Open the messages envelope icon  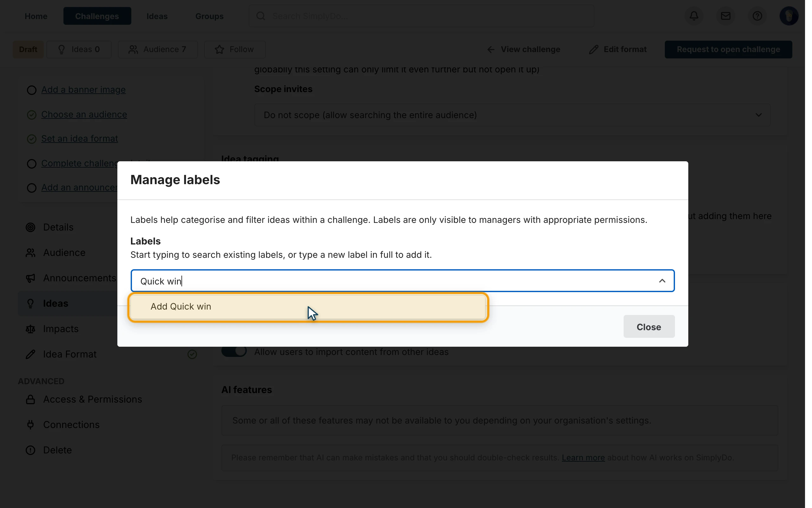pyautogui.click(x=725, y=16)
